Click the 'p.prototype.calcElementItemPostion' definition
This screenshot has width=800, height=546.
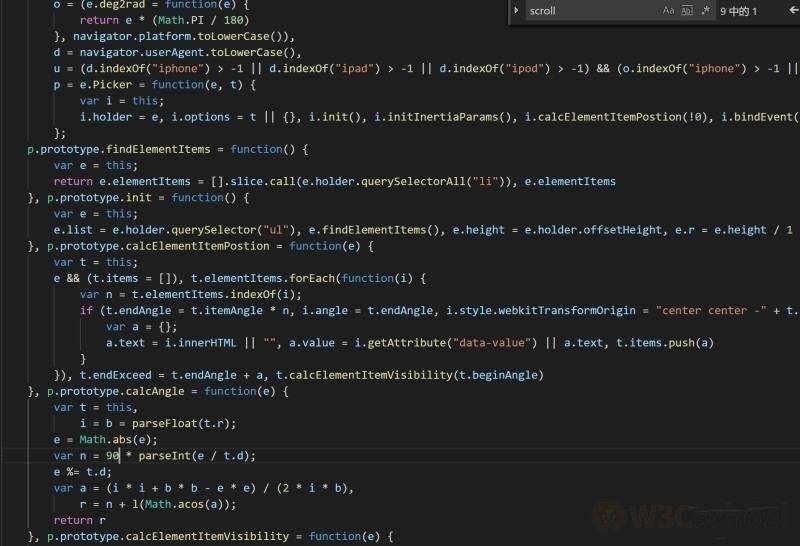tap(158, 246)
